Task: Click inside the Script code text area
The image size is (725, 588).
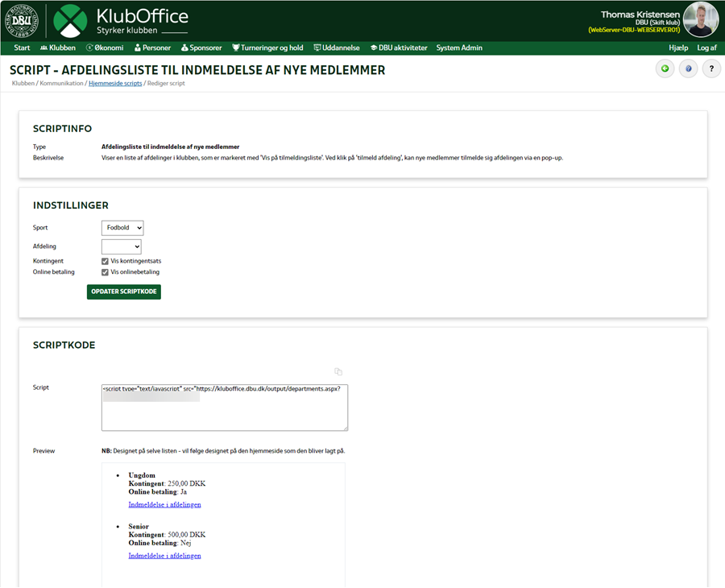Action: pos(225,412)
